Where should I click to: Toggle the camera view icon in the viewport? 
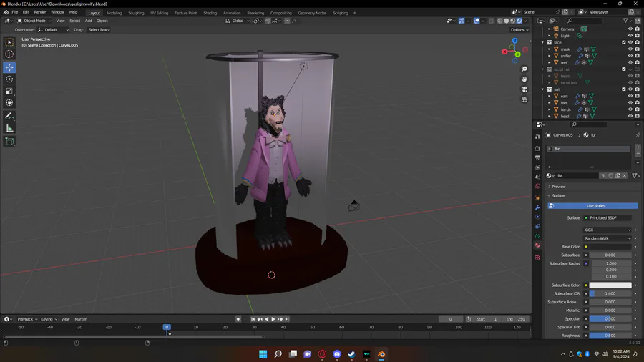click(x=524, y=89)
